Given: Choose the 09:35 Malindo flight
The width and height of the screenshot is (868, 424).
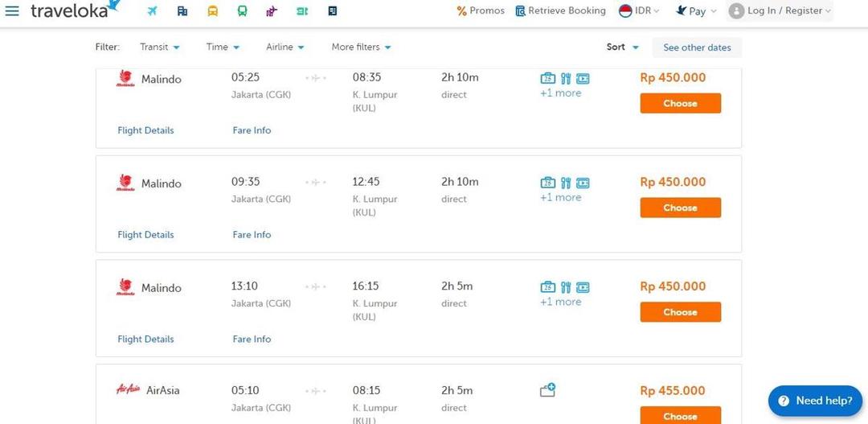Looking at the screenshot, I should (x=681, y=208).
